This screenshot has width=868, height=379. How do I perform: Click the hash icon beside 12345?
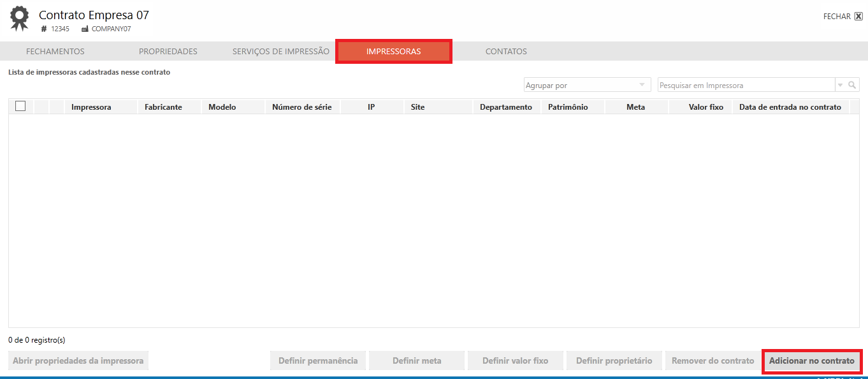point(44,29)
